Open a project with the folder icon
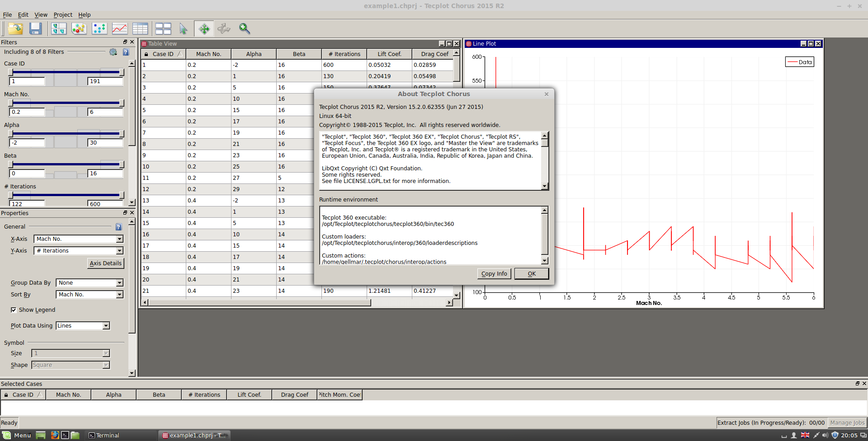The height and width of the screenshot is (441, 868). click(15, 28)
